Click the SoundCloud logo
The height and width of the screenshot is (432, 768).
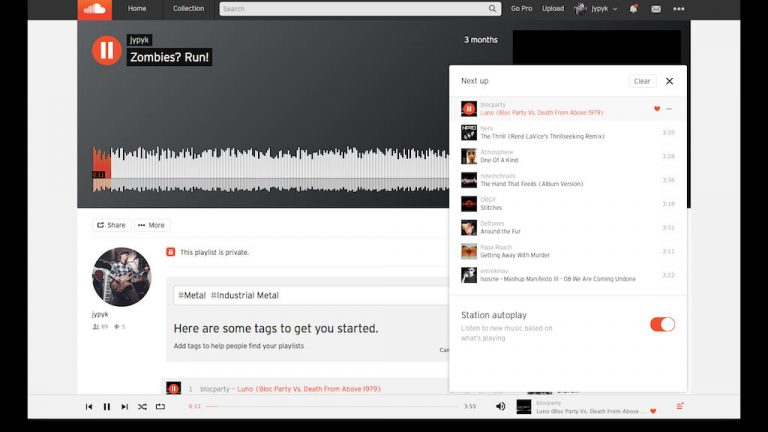click(x=95, y=9)
